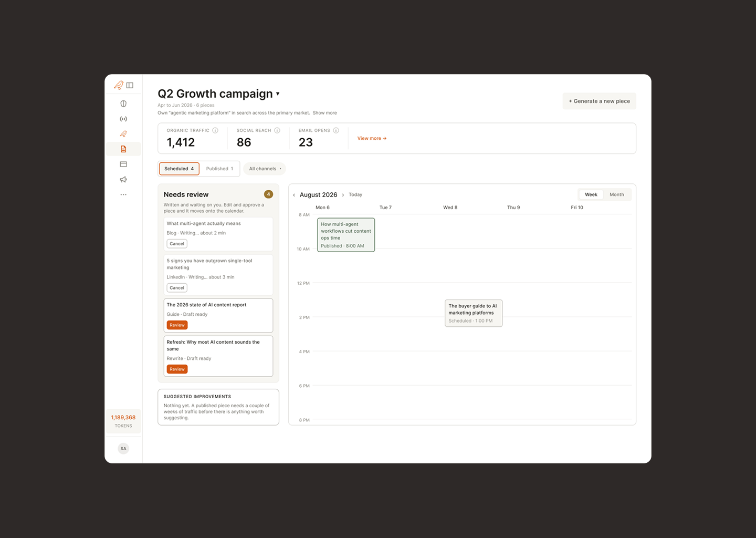Viewport: 756px width, 538px height.
Task: Show the Social Reach info tooltip
Action: 277,130
